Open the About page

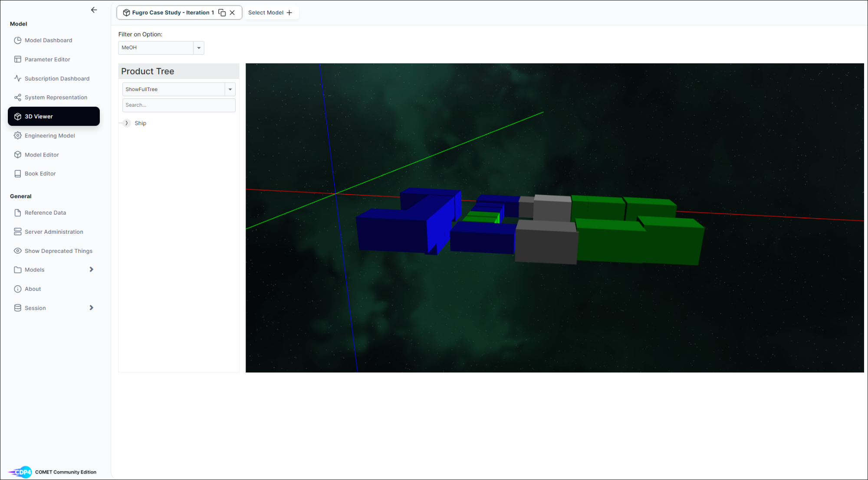(33, 289)
